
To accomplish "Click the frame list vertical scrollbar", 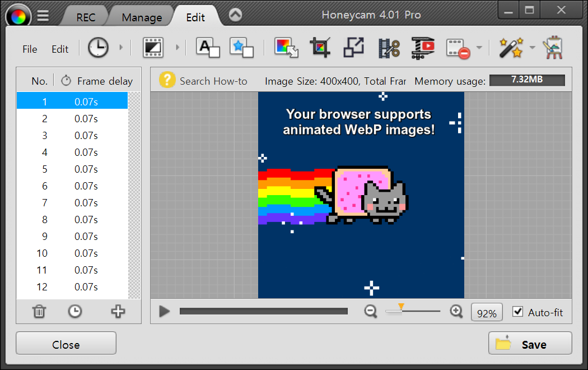I will 134,195.
